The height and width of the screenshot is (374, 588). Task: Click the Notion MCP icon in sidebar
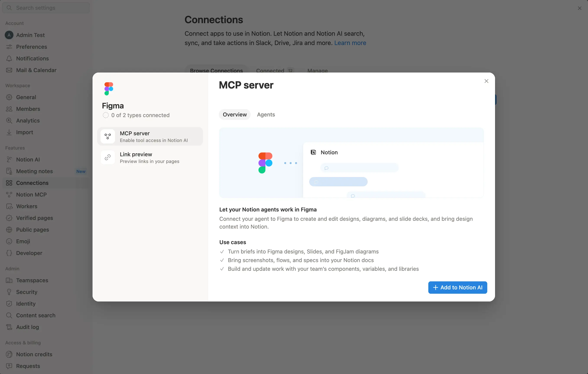click(x=9, y=195)
